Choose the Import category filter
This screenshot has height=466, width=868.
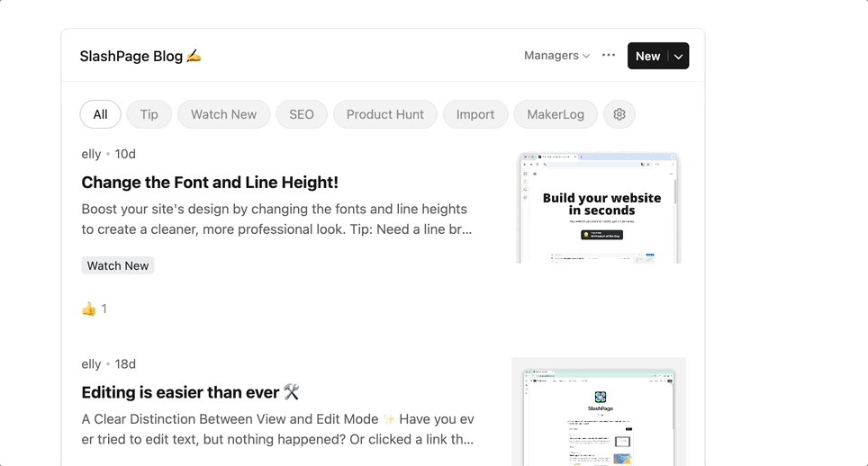[475, 114]
